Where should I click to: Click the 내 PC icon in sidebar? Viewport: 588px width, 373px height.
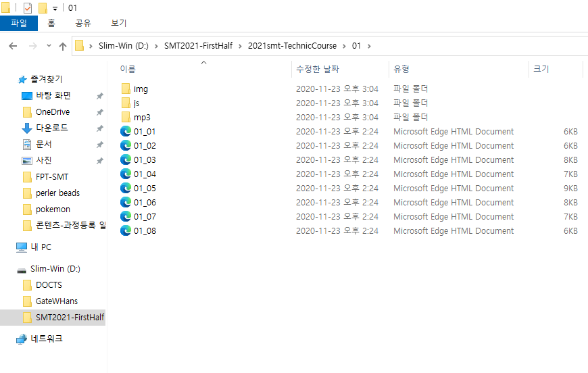(x=22, y=247)
